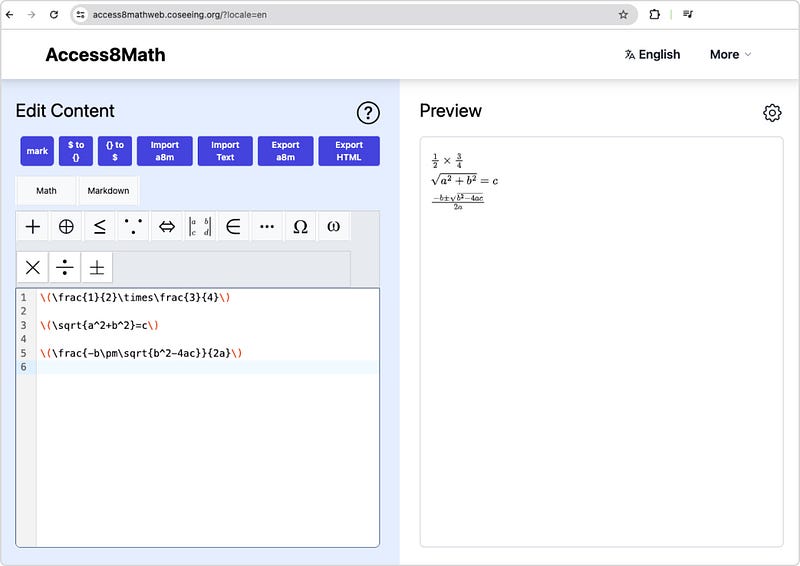Insert the times multiplication symbol
Viewport: 800px width, 566px height.
[x=33, y=267]
